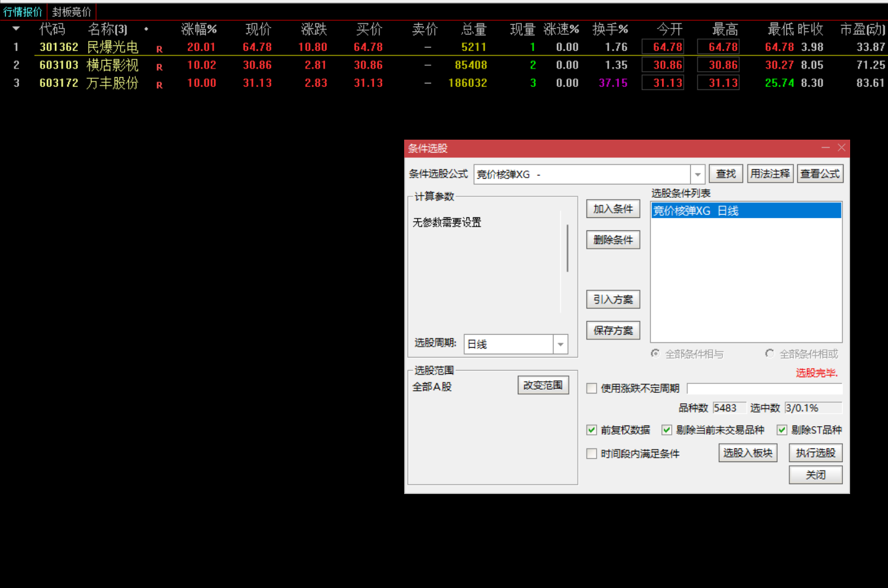
Task: Click the 保存方案 button
Action: tap(613, 330)
